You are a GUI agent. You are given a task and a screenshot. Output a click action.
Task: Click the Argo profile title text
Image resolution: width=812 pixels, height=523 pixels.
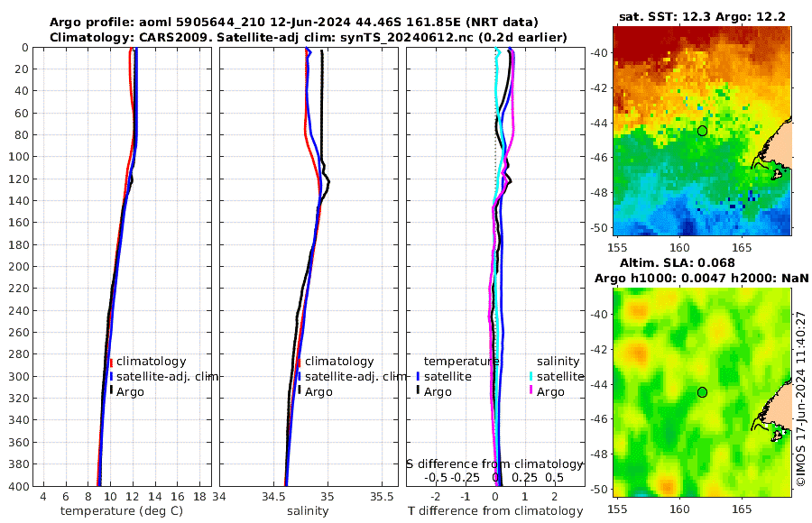pyautogui.click(x=293, y=23)
